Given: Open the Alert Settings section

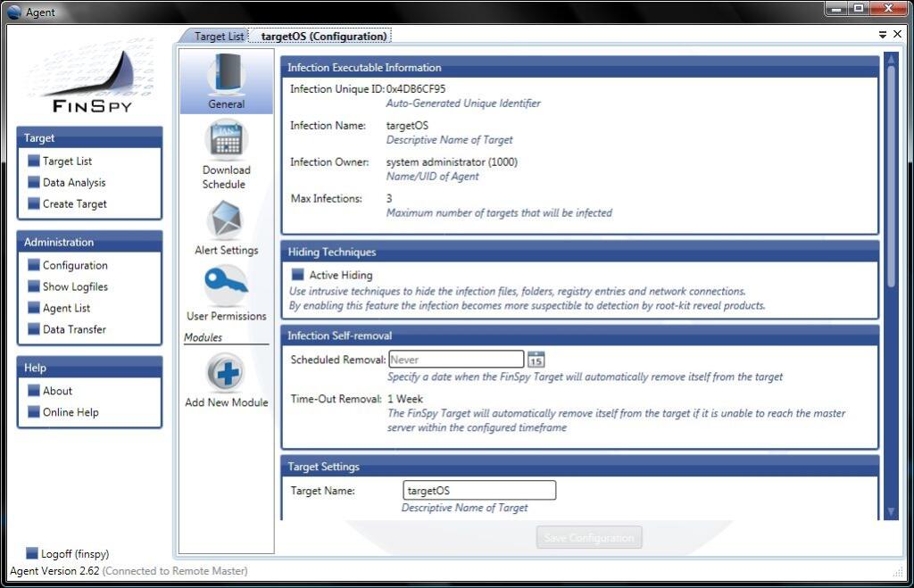Looking at the screenshot, I should pyautogui.click(x=226, y=228).
